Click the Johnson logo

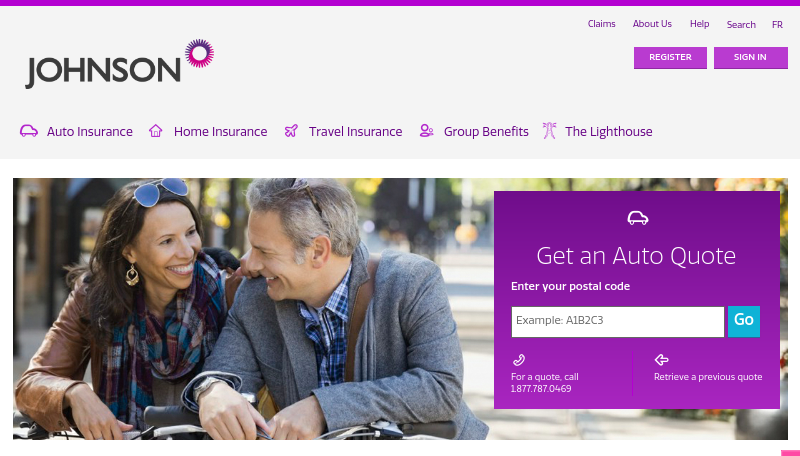pos(120,64)
